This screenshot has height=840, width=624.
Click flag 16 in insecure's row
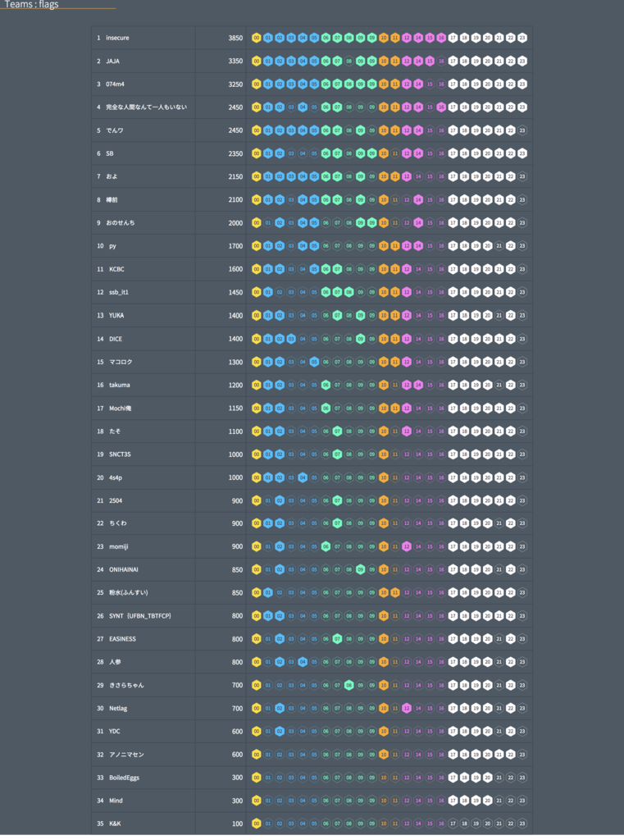[x=441, y=38]
